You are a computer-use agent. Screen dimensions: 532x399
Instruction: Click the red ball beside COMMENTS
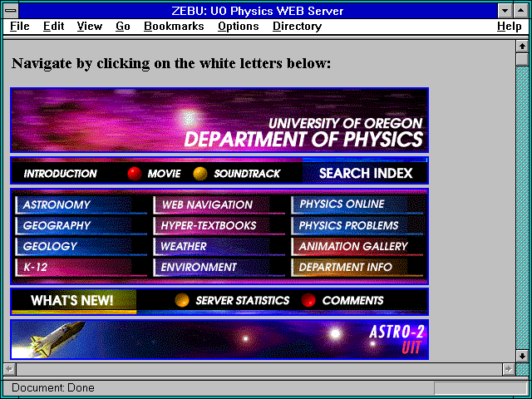click(308, 300)
